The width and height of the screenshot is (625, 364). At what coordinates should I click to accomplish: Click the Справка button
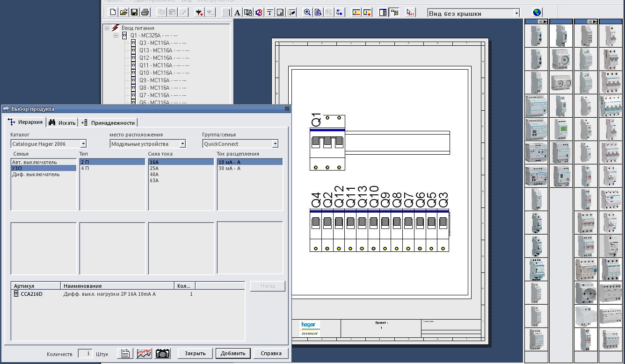point(271,353)
